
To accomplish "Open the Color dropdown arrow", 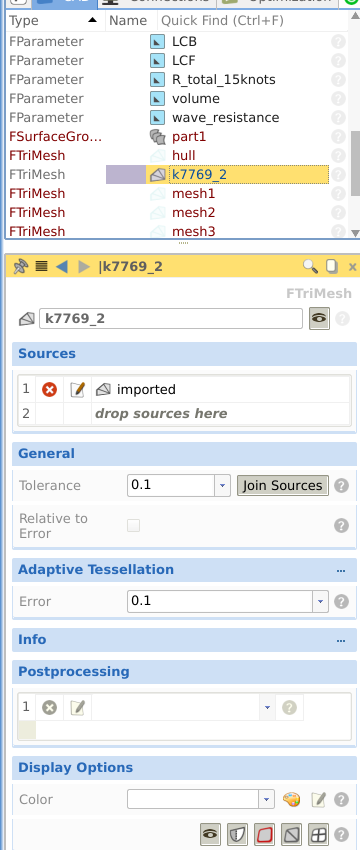I will (x=266, y=799).
